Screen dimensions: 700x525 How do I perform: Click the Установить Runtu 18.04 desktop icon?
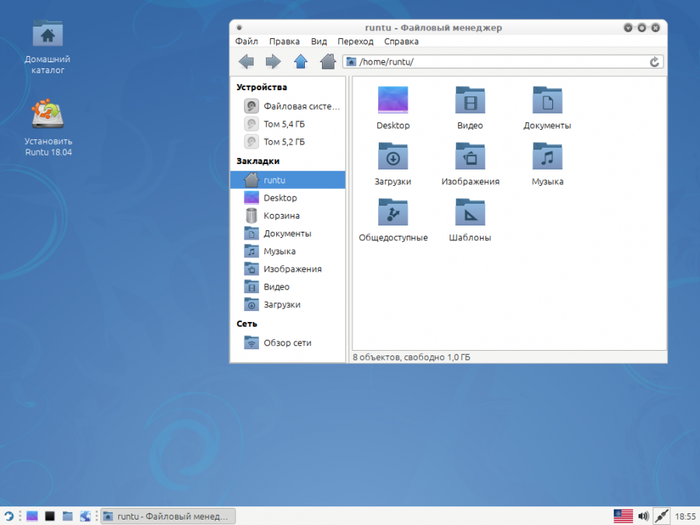click(49, 117)
